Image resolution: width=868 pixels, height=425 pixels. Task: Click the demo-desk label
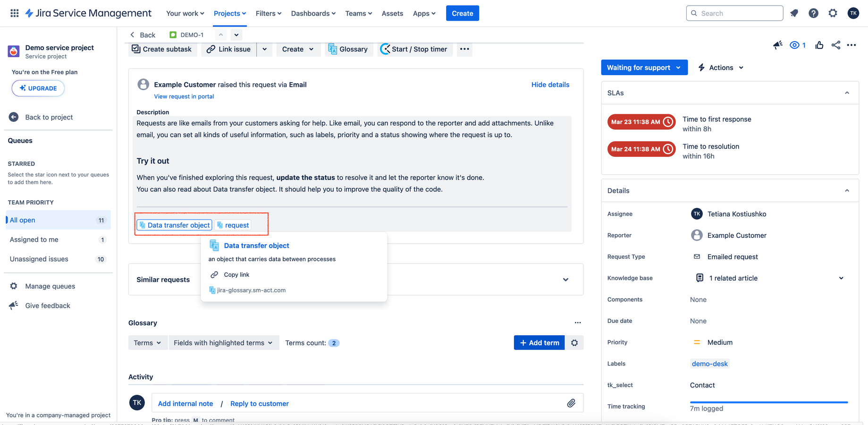[709, 364]
